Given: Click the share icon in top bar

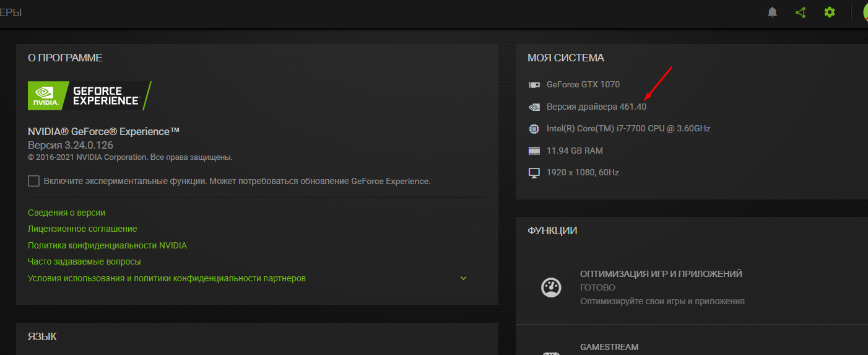Looking at the screenshot, I should [x=801, y=12].
